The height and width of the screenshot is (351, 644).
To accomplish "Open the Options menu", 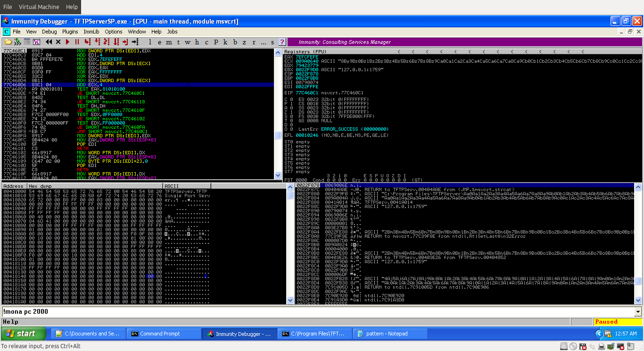I will 114,32.
